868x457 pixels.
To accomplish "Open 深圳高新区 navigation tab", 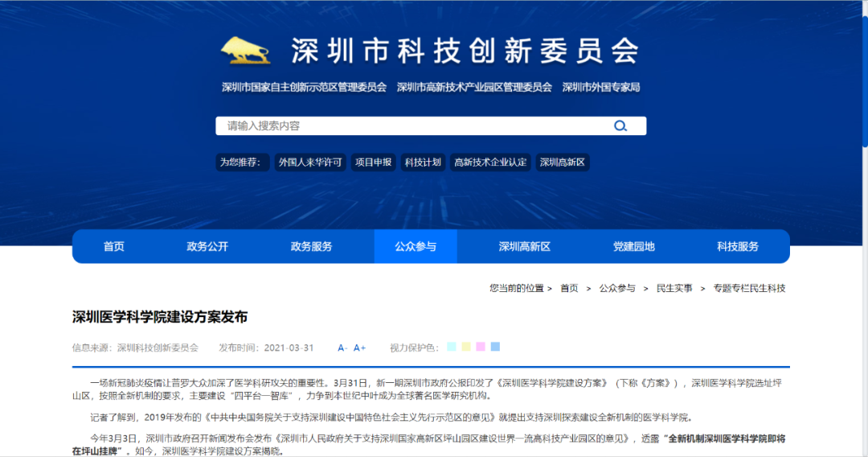I will click(524, 246).
